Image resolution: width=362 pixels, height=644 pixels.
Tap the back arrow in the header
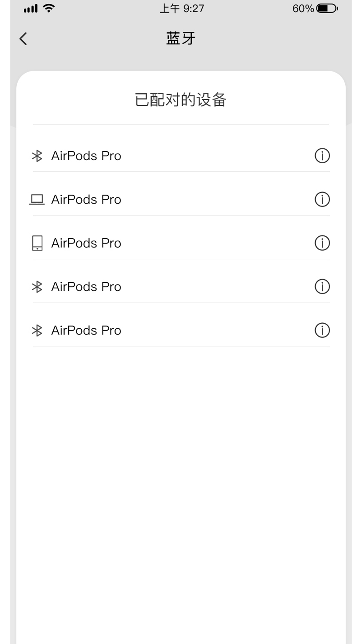click(x=23, y=39)
